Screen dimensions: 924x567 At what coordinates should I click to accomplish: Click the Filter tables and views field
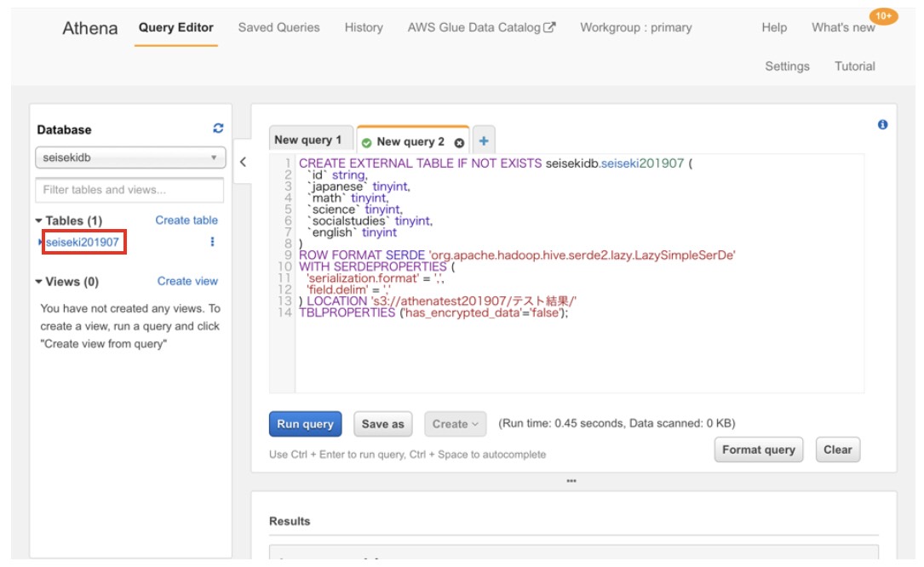click(129, 190)
